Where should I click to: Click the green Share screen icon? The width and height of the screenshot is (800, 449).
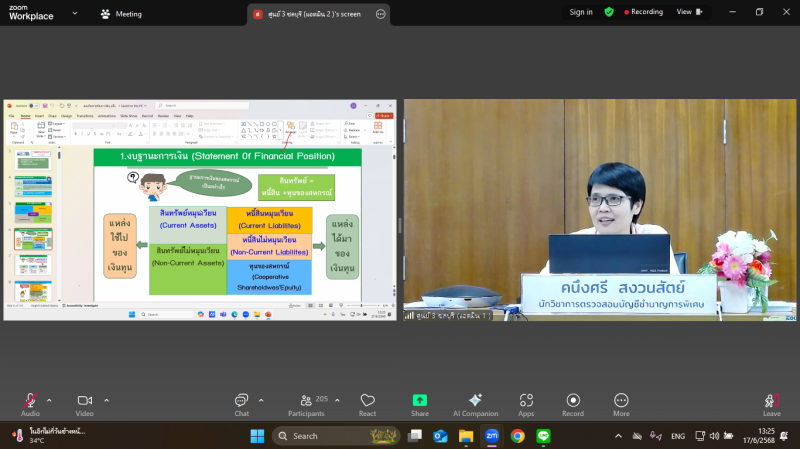click(420, 401)
